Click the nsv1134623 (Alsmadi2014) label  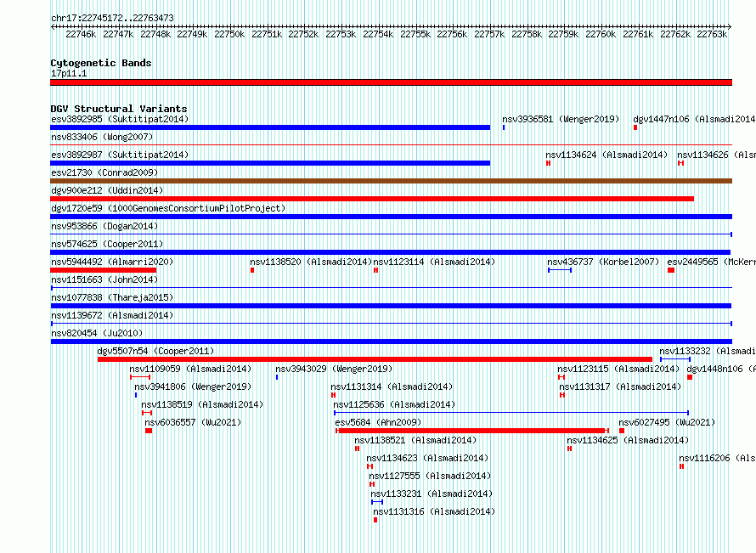click(x=427, y=458)
